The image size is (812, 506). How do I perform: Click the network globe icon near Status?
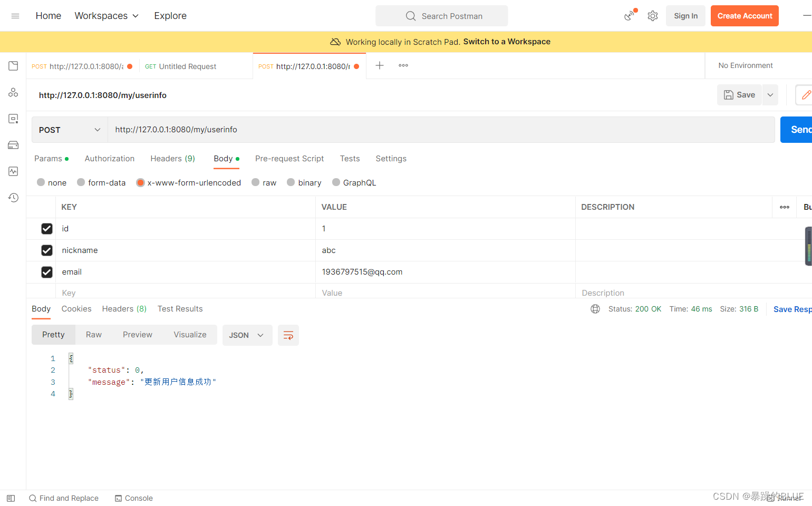pos(595,309)
